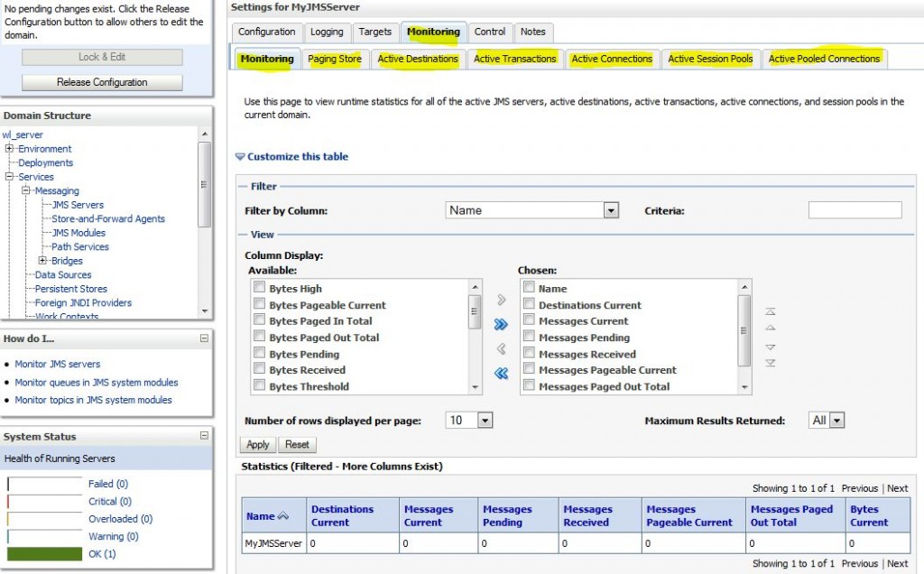Open the Configuration tab
The image size is (924, 574).
[x=267, y=32]
